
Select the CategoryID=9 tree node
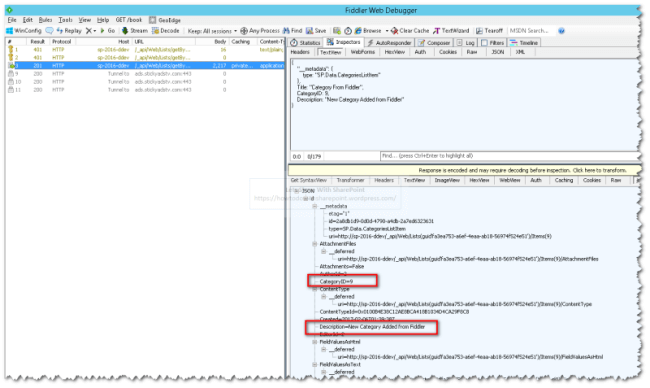click(x=336, y=281)
